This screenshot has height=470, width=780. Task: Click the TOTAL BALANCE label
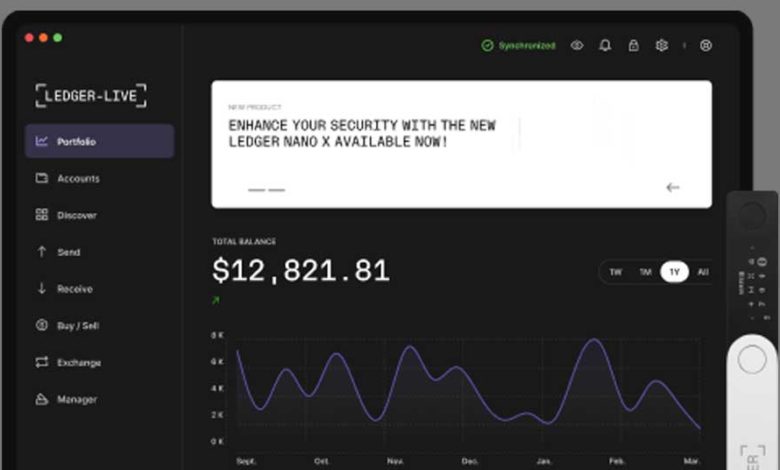coord(244,241)
